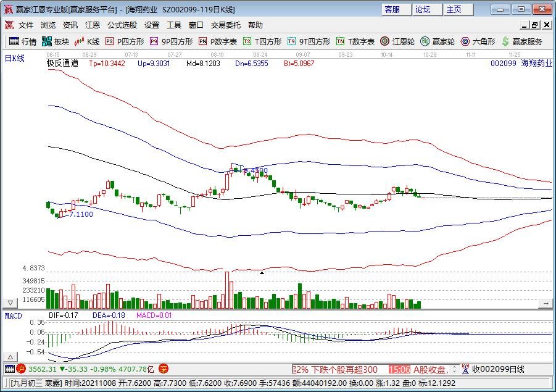Click the MACD indicator label
Image resolution: width=556 pixels, height=392 pixels.
pyautogui.click(x=13, y=315)
